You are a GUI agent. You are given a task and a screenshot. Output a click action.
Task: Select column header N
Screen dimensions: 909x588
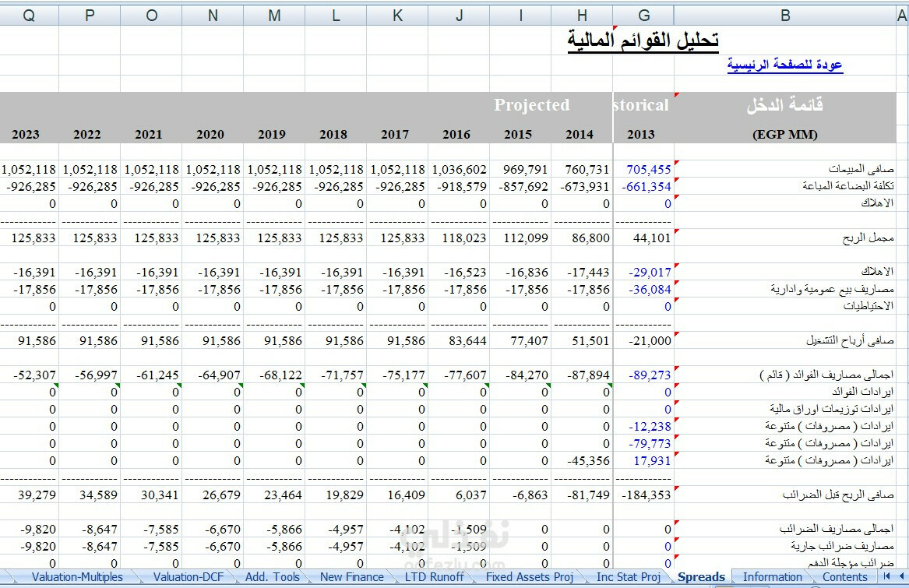pos(213,16)
